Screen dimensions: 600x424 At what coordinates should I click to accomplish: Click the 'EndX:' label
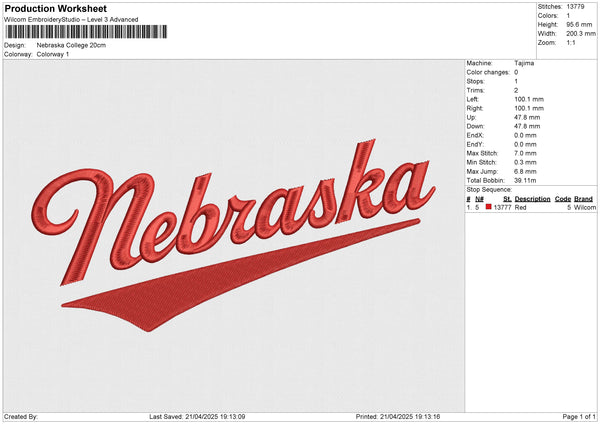point(475,135)
